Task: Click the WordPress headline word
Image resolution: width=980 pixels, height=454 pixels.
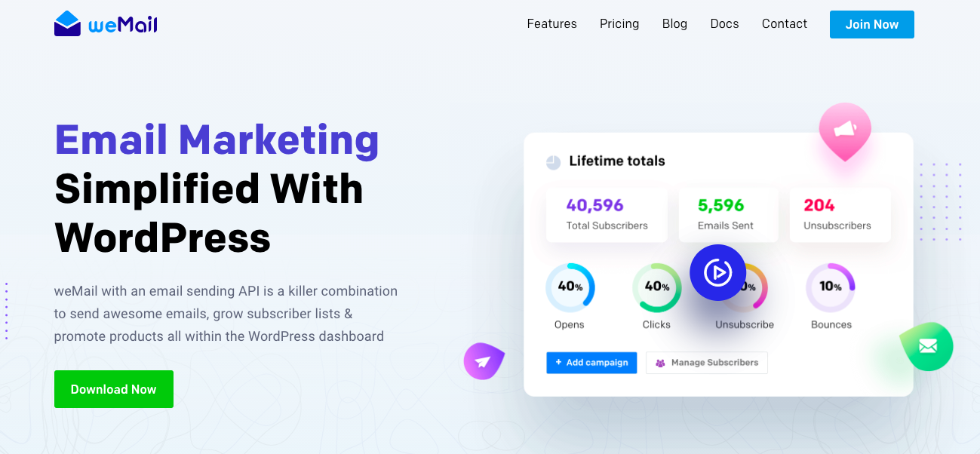Action: 162,237
